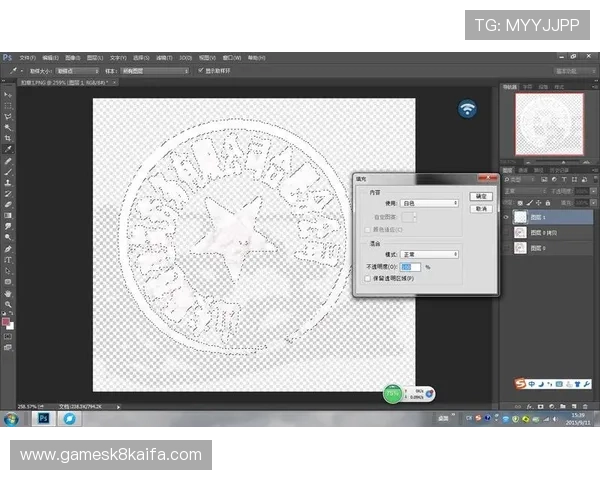Toggle 显示取样环 checkbox in options bar
600x480 pixels.
[201, 71]
